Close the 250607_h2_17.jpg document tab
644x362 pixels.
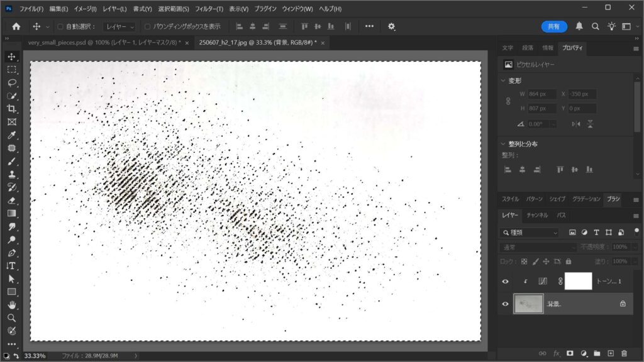point(323,43)
